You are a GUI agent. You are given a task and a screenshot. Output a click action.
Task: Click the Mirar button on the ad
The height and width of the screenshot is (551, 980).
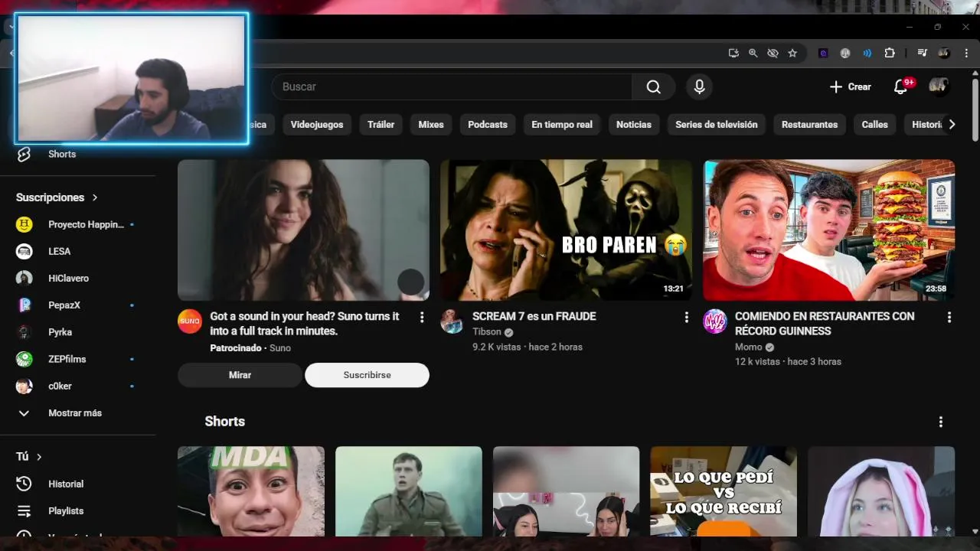click(x=240, y=375)
